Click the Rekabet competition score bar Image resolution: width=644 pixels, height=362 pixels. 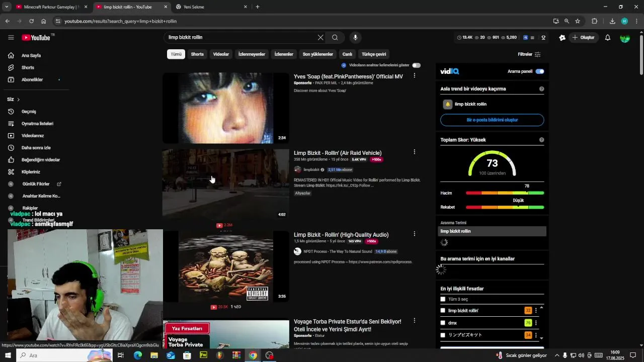tap(505, 207)
